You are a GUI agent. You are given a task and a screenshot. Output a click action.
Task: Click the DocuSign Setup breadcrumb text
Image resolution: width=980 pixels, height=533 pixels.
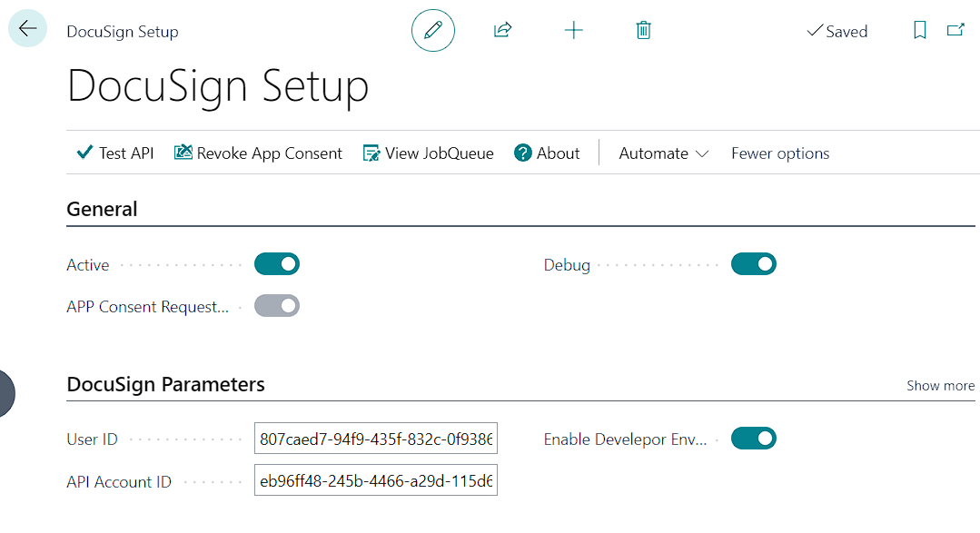(x=123, y=31)
